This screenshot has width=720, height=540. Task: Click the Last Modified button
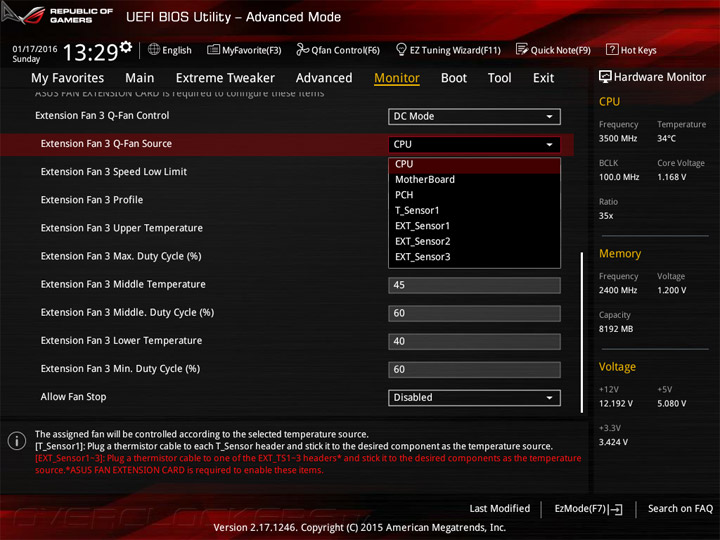pyautogui.click(x=500, y=509)
